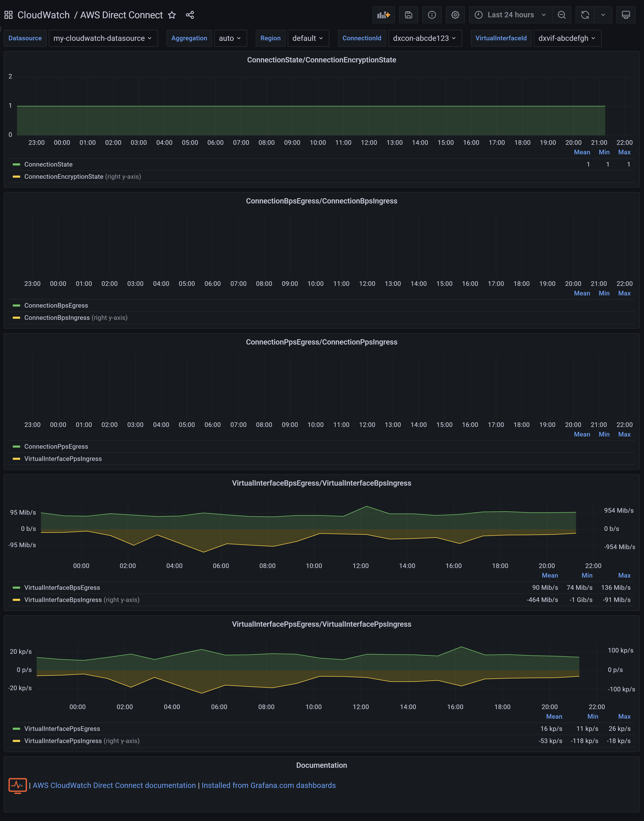Cycle view mode monitor icon
The image size is (644, 821).
coord(626,15)
